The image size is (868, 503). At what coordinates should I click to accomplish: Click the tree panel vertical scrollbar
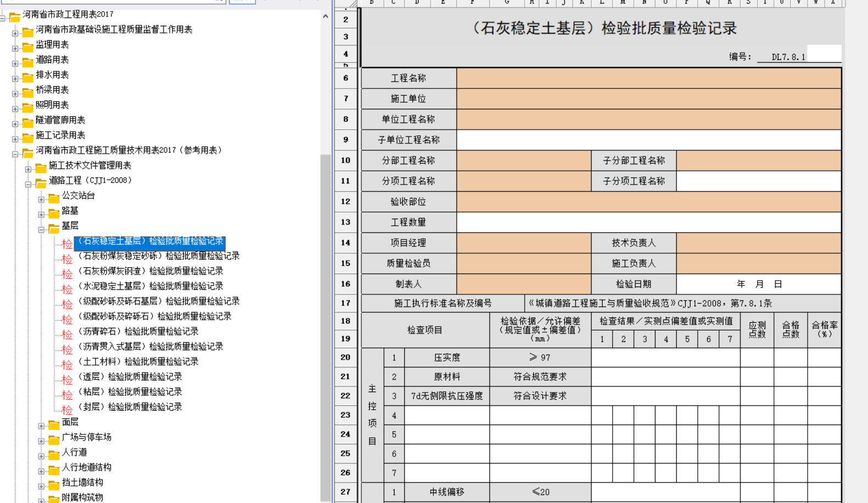point(325,327)
